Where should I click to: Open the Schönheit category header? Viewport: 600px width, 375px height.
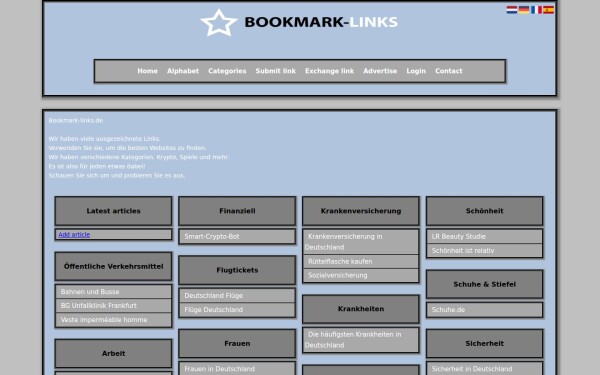(484, 211)
